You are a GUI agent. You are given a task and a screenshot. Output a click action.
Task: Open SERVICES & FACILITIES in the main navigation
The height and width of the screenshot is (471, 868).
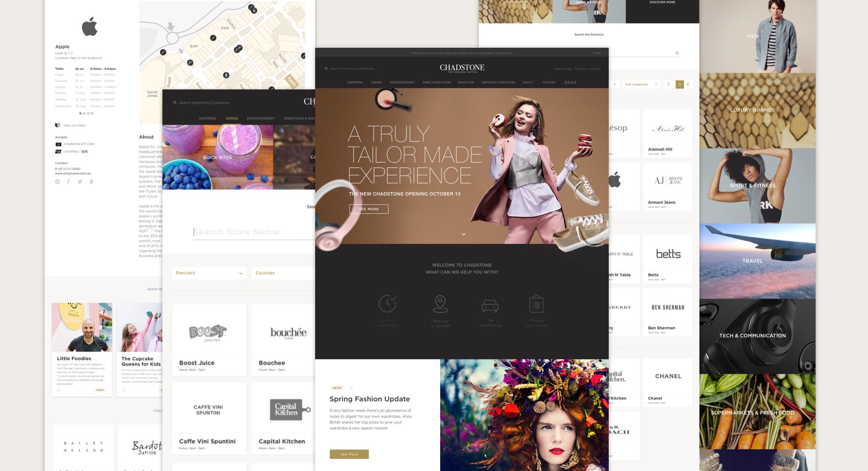tap(498, 82)
